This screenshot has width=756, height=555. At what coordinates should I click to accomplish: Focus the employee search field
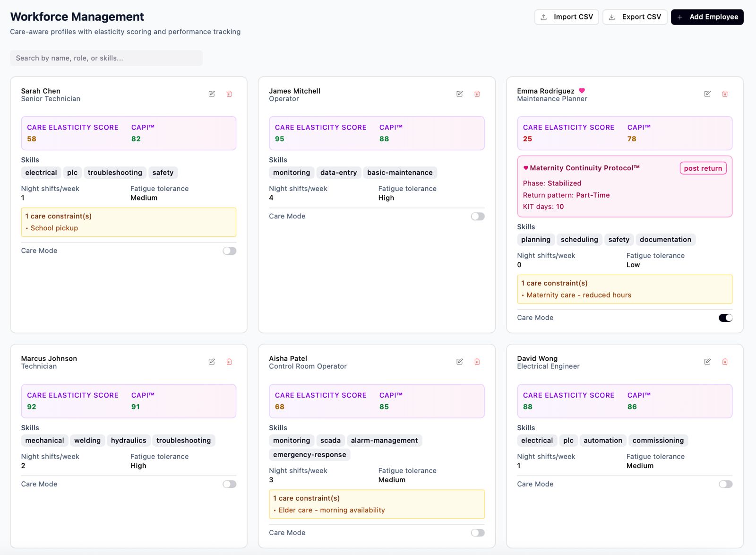coord(106,58)
